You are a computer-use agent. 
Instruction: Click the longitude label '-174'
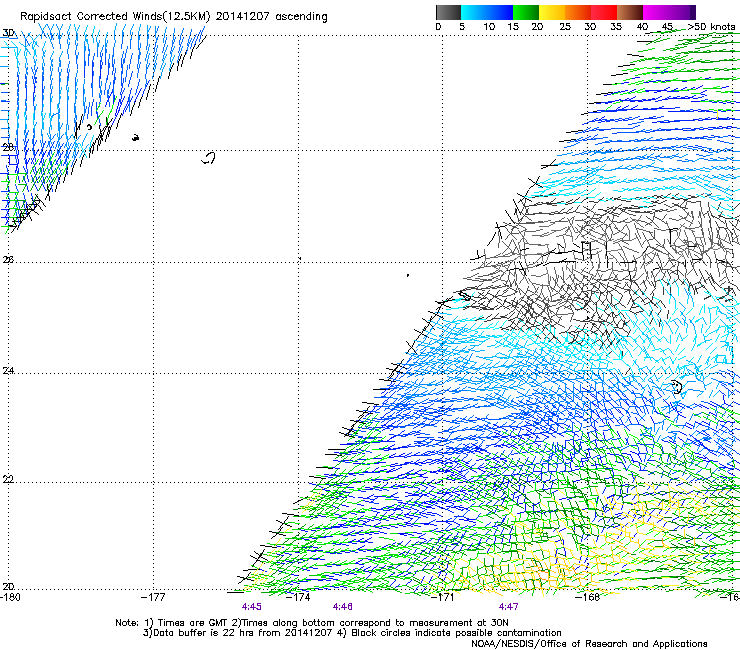coord(298,597)
